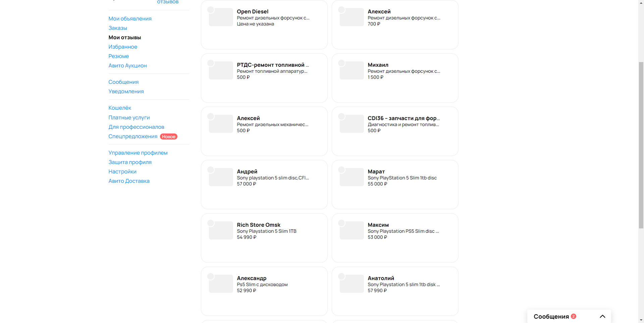This screenshot has height=323, width=644.
Task: Open Марат's PlayStation listing thumbnail
Action: coord(352,177)
